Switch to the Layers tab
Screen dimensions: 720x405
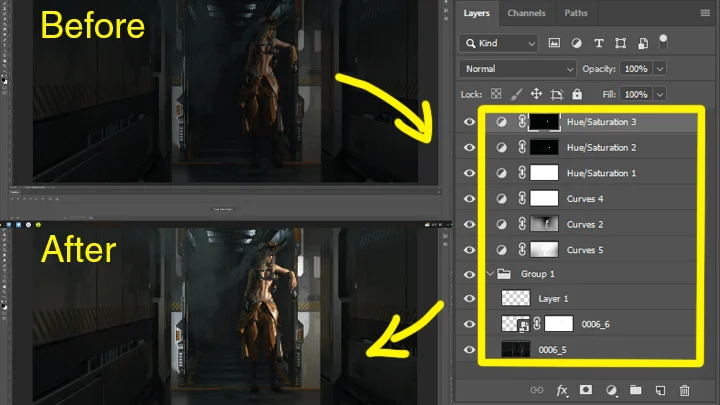click(476, 13)
